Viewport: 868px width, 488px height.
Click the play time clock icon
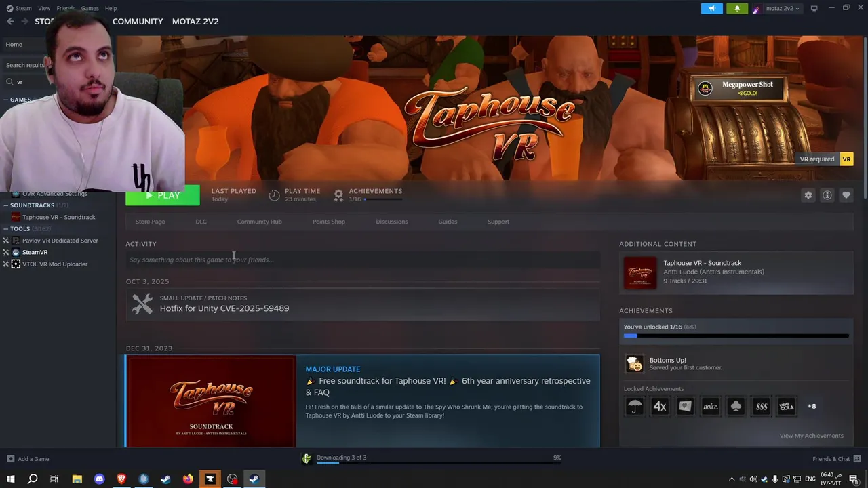pyautogui.click(x=274, y=195)
